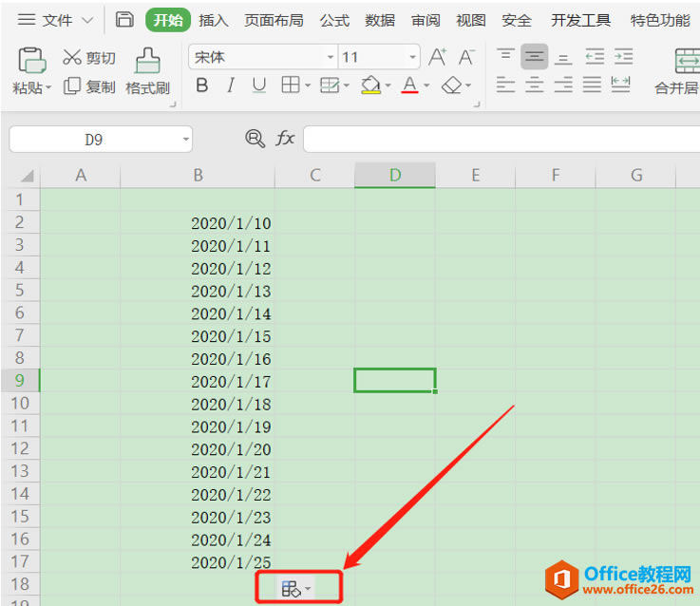
Task: Expand the borders dropdown arrow
Action: coord(308,85)
